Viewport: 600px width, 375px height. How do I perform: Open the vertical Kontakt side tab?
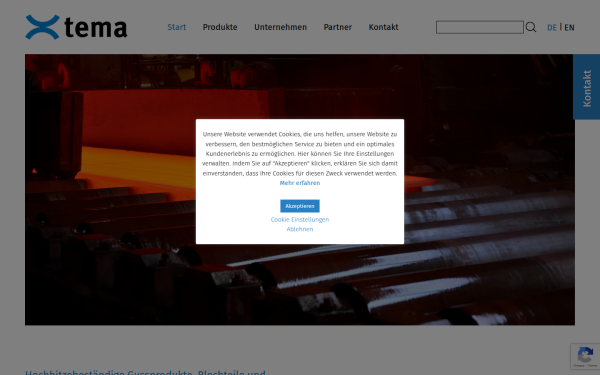coord(587,87)
